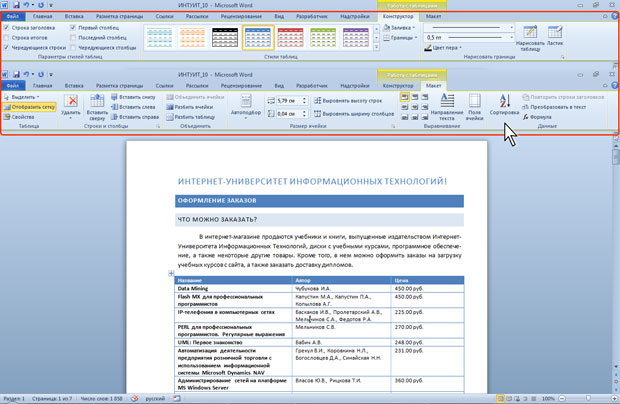
Task: Open Поля ячейки cell margins
Action: [x=474, y=106]
